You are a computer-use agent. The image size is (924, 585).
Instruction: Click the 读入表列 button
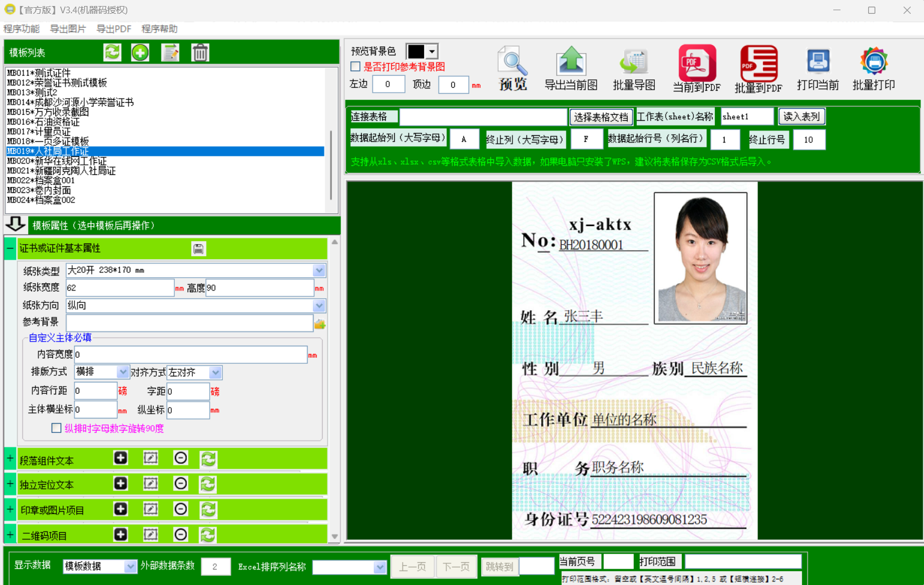[x=801, y=116]
